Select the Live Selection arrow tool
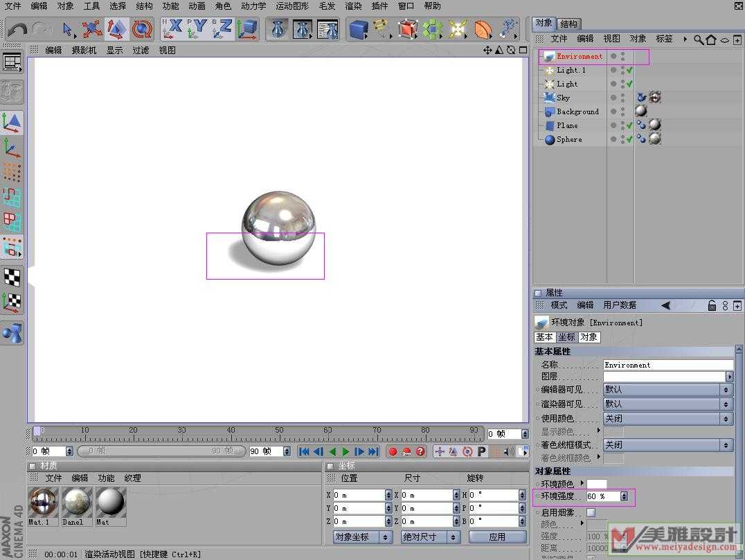The height and width of the screenshot is (560, 745). pos(68,30)
